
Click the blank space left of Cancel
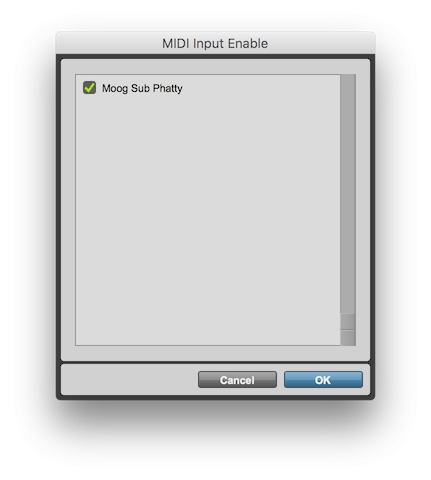(129, 380)
